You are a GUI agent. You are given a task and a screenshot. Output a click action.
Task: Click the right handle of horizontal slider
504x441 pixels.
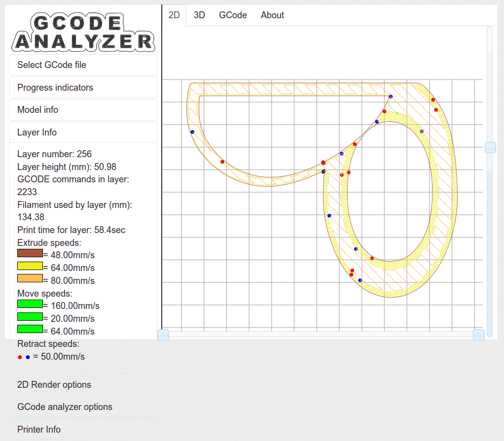(478, 335)
